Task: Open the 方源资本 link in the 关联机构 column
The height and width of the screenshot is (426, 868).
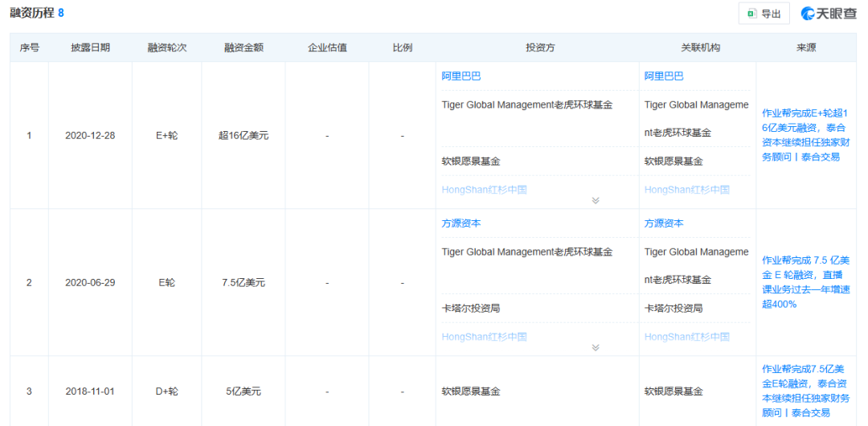Action: coord(664,223)
